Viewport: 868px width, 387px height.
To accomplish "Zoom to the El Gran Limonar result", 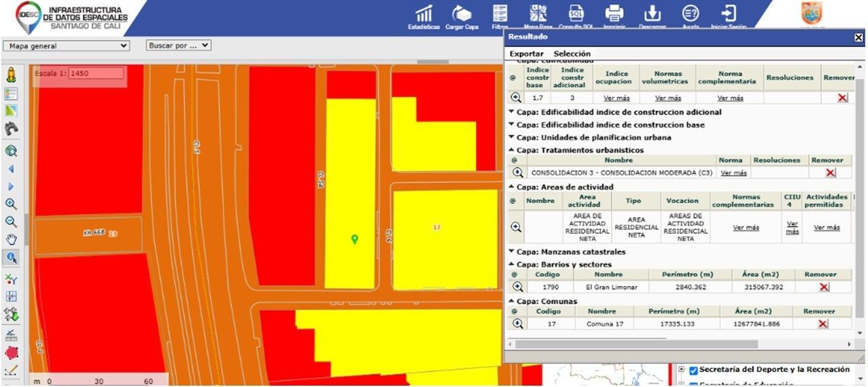I will point(517,287).
